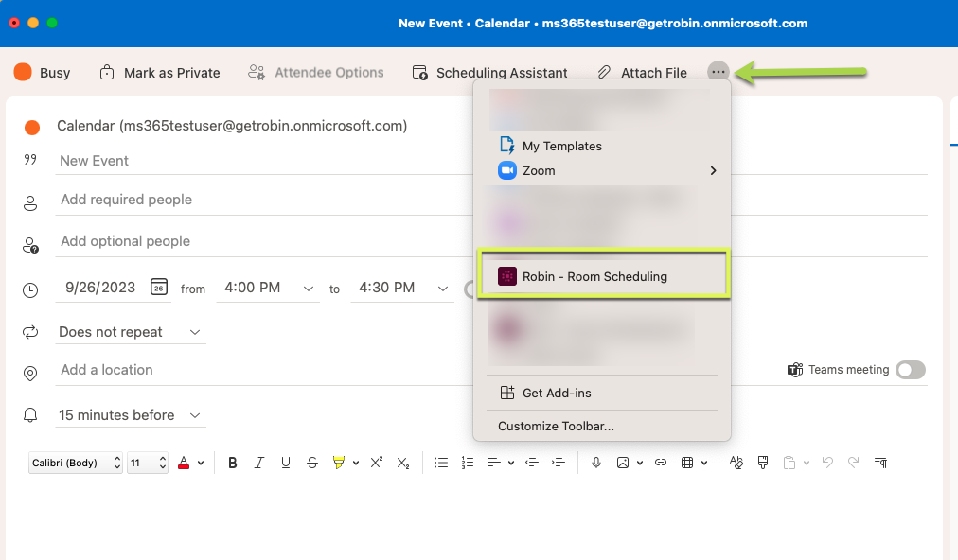Screen dimensions: 958x560
Task: Click the microphone dictate icon
Action: [x=596, y=463]
